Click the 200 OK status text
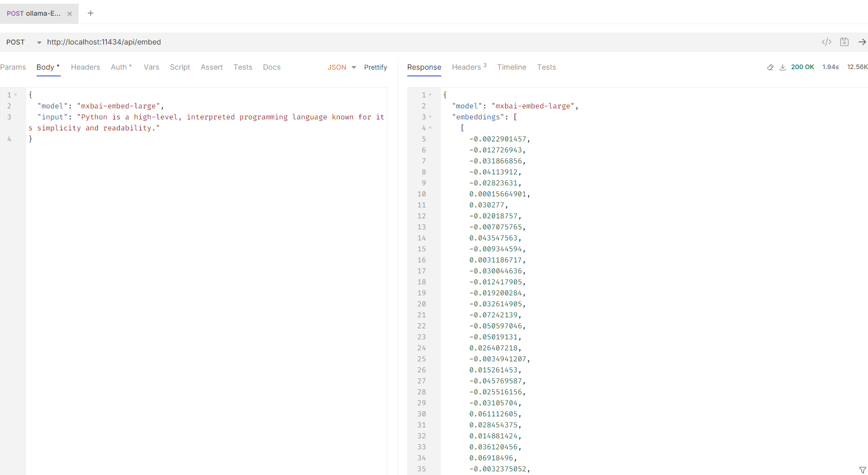This screenshot has height=475, width=868. 802,67
